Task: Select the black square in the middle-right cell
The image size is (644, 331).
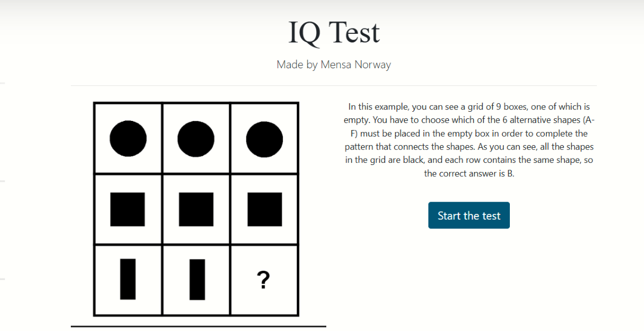Action: pyautogui.click(x=264, y=209)
